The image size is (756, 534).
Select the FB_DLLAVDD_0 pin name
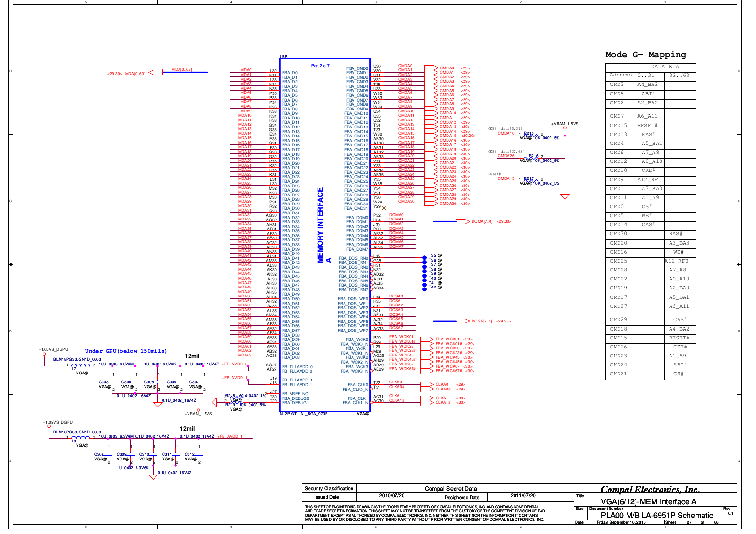coord(297,367)
